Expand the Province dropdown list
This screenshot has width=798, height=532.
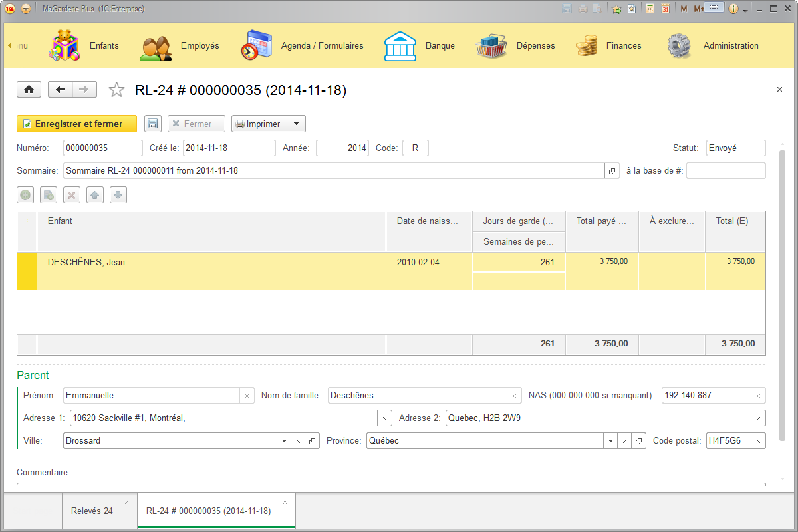pos(610,440)
